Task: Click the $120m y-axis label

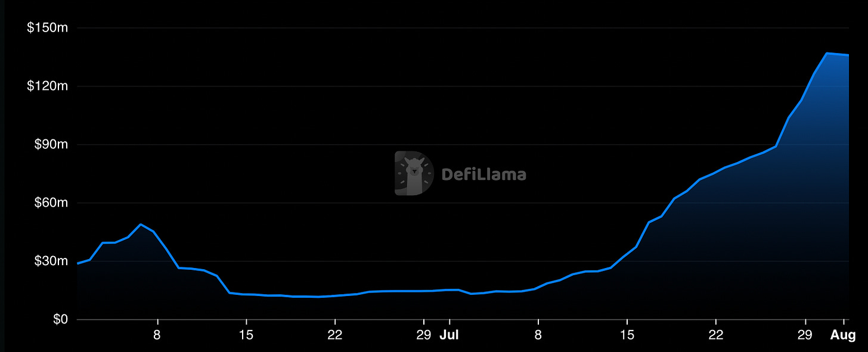Action: 48,86
